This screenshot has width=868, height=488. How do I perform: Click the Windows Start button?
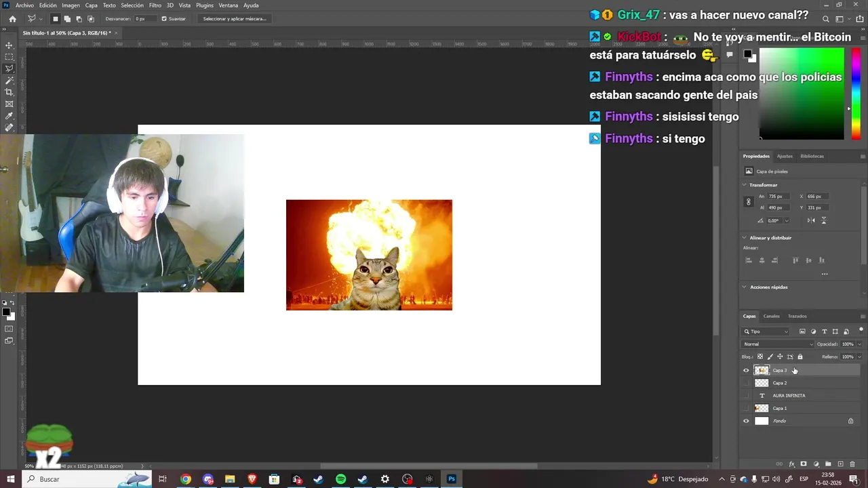(x=10, y=479)
